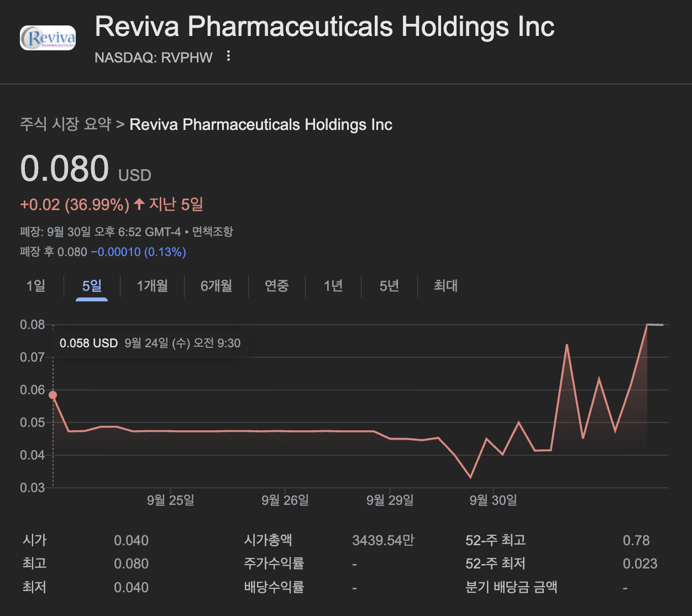Click the Reviva Pharmaceuticals Holdings Inc page title
This screenshot has height=616, width=692.
click(324, 27)
